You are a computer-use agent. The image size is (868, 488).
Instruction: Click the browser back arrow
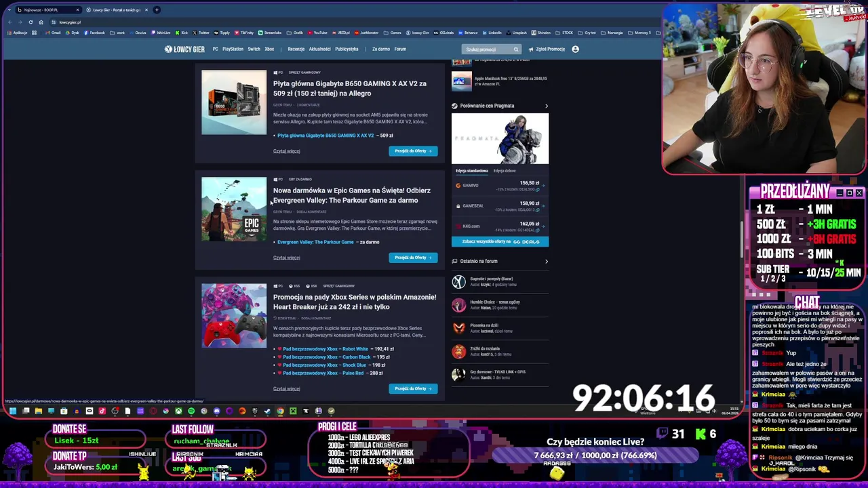pyautogui.click(x=9, y=22)
